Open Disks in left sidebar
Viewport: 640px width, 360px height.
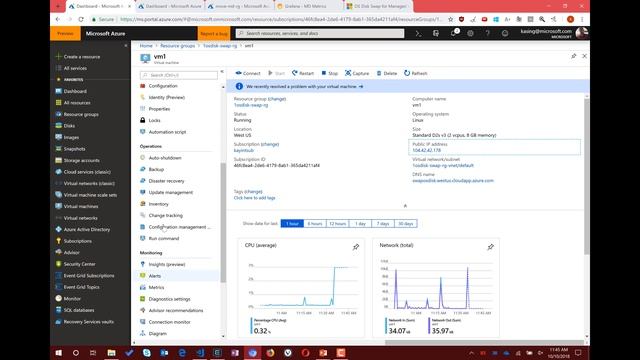69,126
